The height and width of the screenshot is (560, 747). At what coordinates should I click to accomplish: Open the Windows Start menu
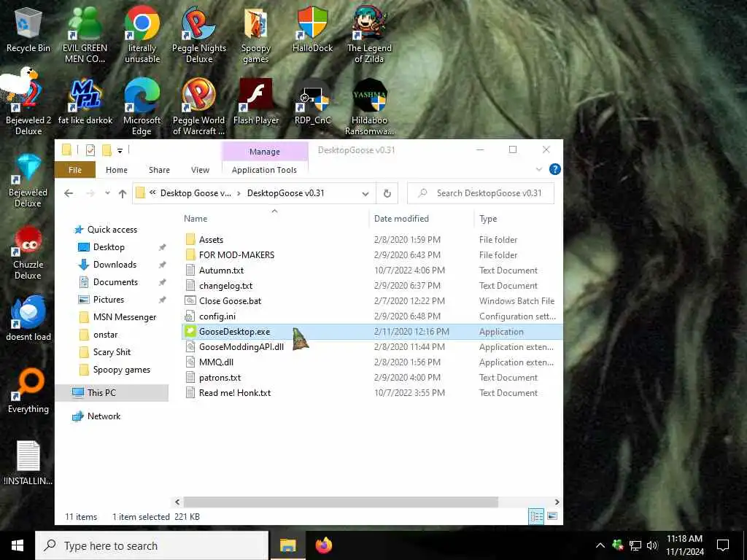click(x=18, y=545)
